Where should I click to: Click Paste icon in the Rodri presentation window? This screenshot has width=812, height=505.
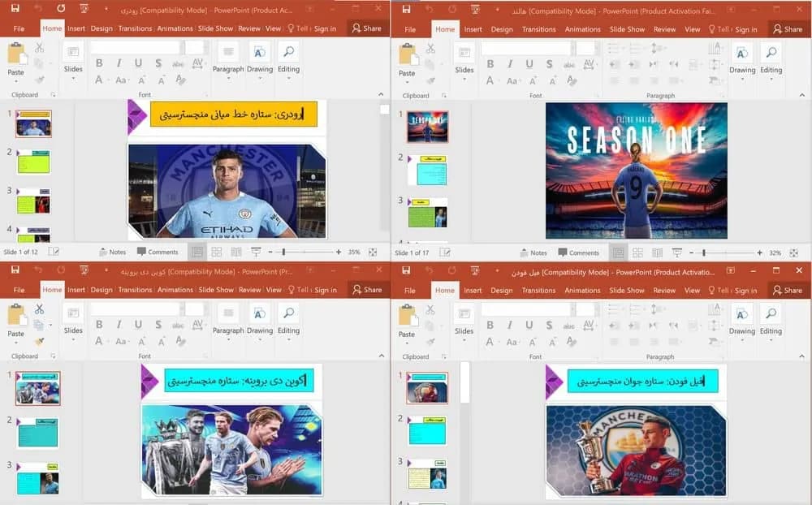pos(16,54)
